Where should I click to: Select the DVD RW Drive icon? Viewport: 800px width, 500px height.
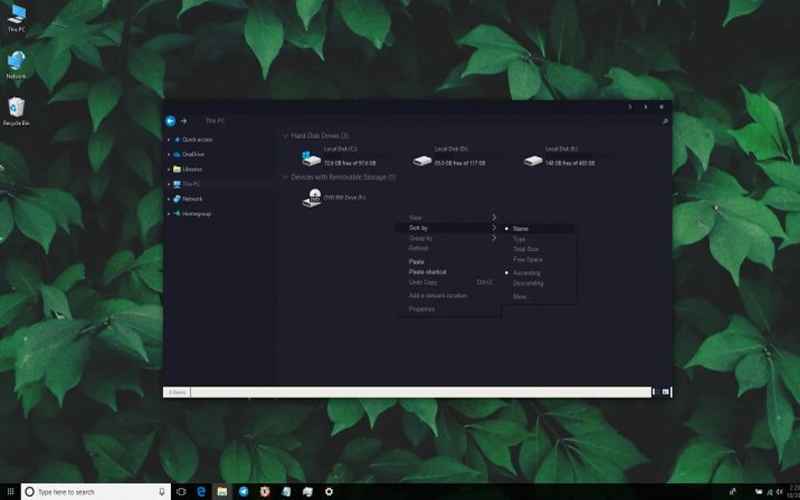coord(312,197)
